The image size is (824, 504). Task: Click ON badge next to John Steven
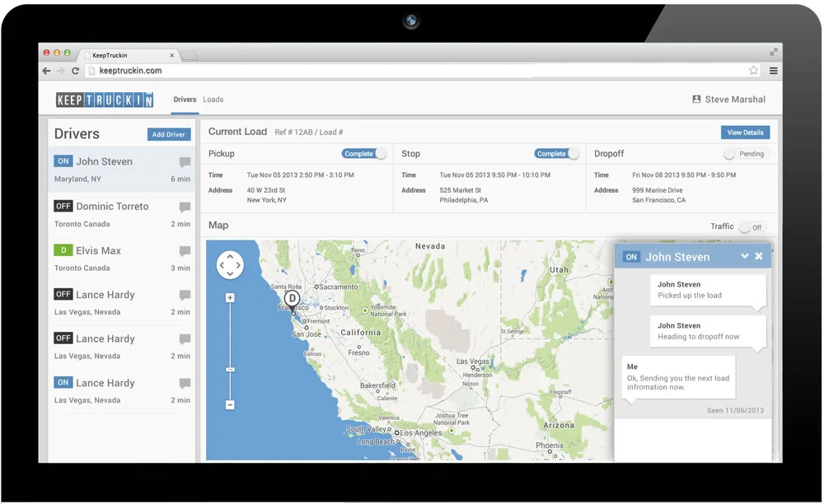[x=63, y=161]
